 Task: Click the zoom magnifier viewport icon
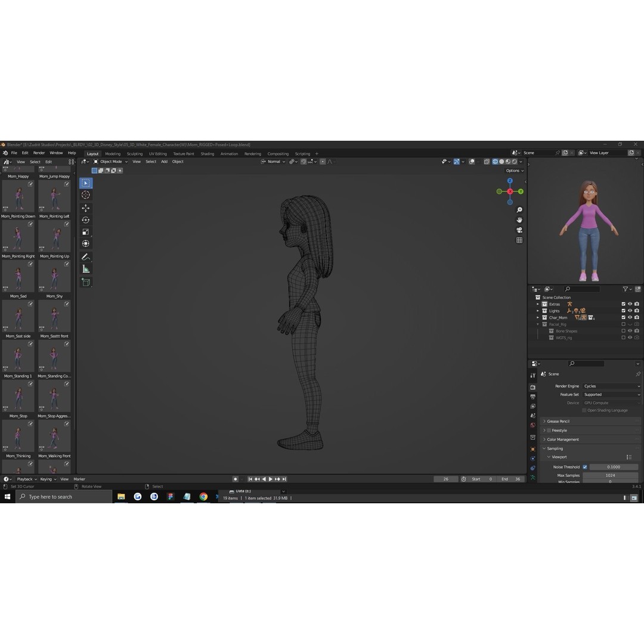click(519, 210)
